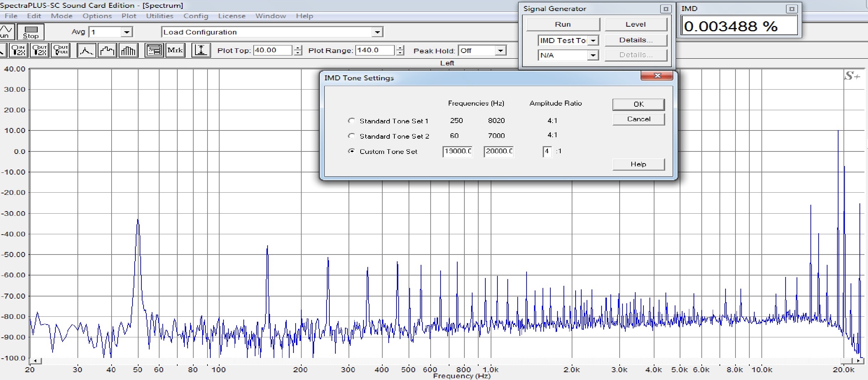Screen dimensions: 868x380
Task: Select Standard Tone Set 2 radio button
Action: pos(351,136)
